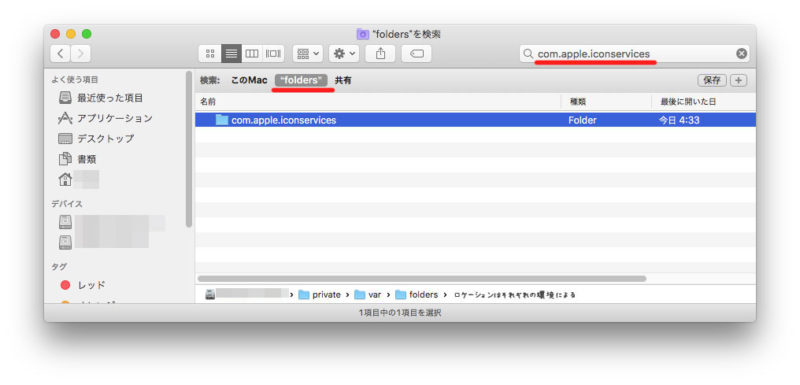Open デスクトップ in the sidebar
The width and height of the screenshot is (800, 385).
96,139
